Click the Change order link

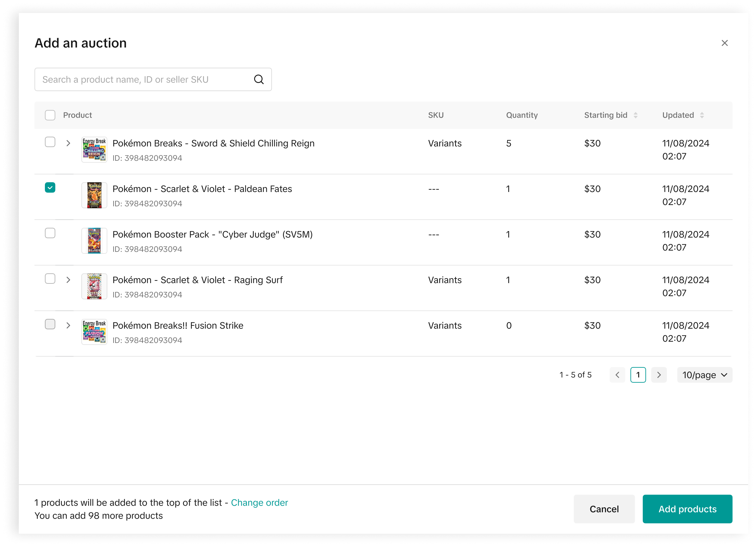pos(259,502)
